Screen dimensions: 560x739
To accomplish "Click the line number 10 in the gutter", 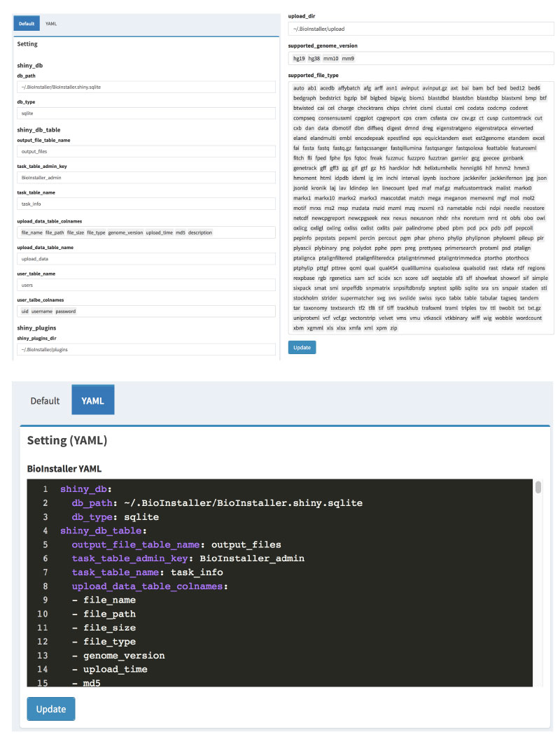I will tap(43, 614).
